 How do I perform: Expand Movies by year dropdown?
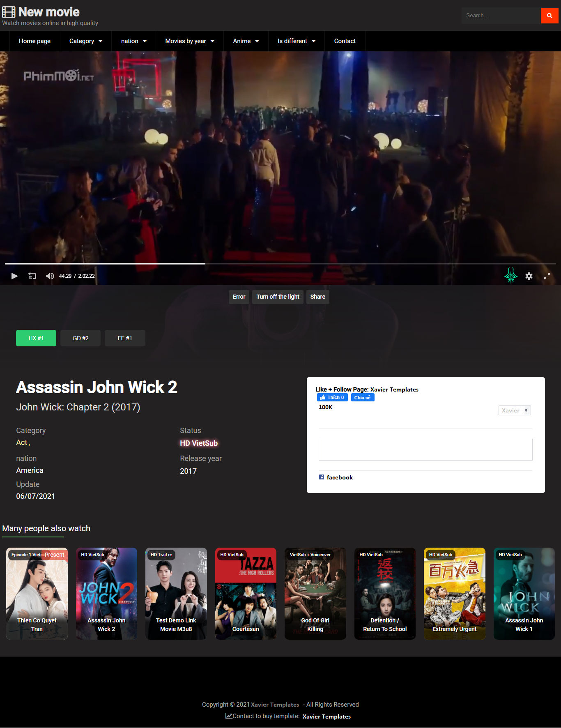pyautogui.click(x=190, y=41)
